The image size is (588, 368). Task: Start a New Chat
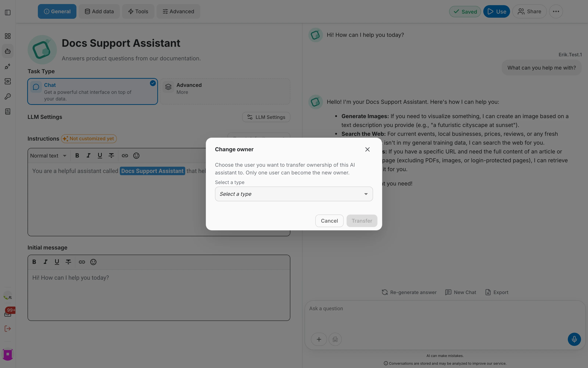(x=460, y=292)
